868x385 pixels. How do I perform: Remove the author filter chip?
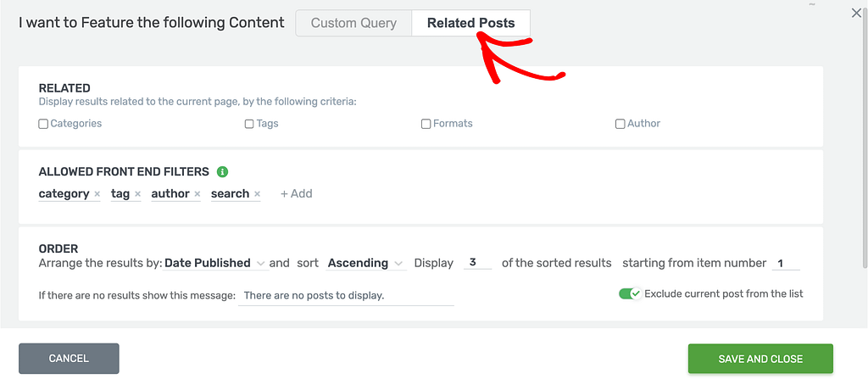pyautogui.click(x=197, y=194)
